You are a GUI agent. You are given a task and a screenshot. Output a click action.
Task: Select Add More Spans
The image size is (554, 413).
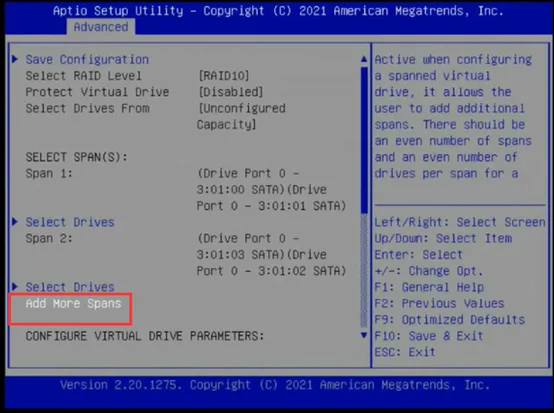73,303
